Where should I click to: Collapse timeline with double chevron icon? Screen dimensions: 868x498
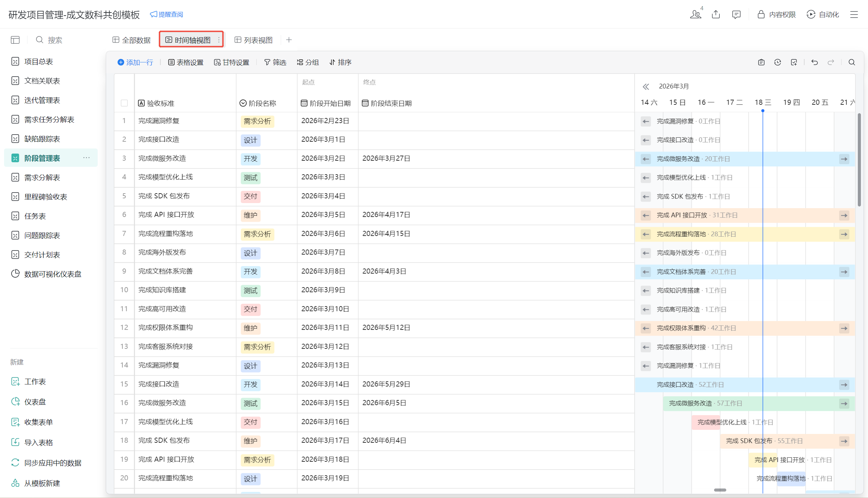tap(645, 86)
